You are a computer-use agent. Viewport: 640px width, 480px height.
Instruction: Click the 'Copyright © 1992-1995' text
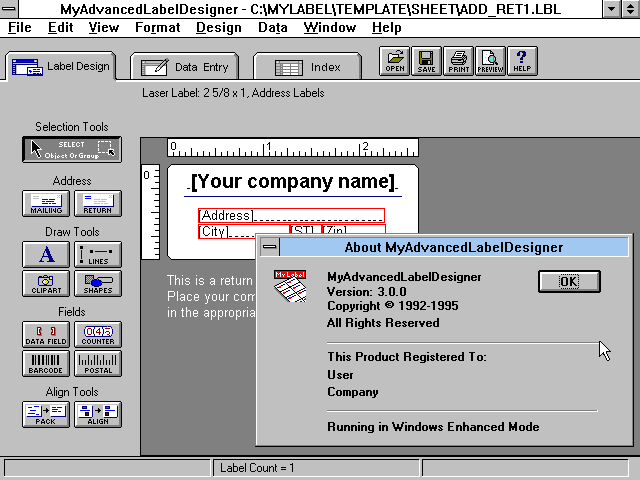[393, 306]
